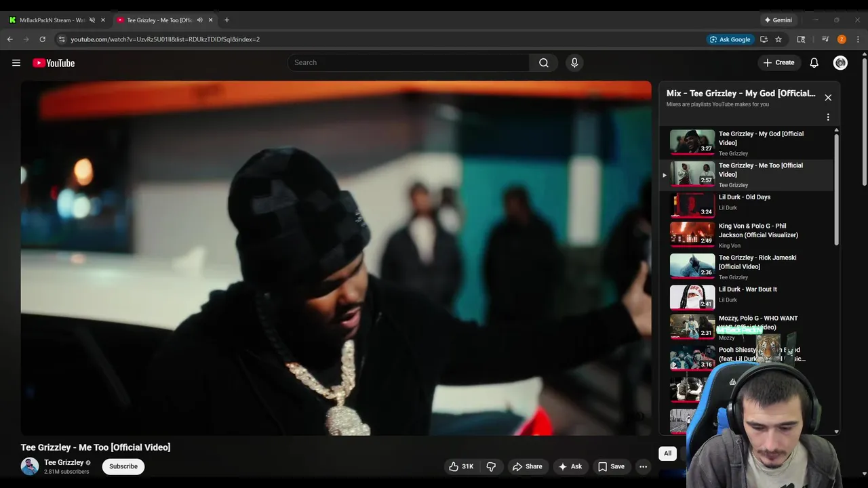
Task: Dislike the Me Too video
Action: click(x=491, y=466)
